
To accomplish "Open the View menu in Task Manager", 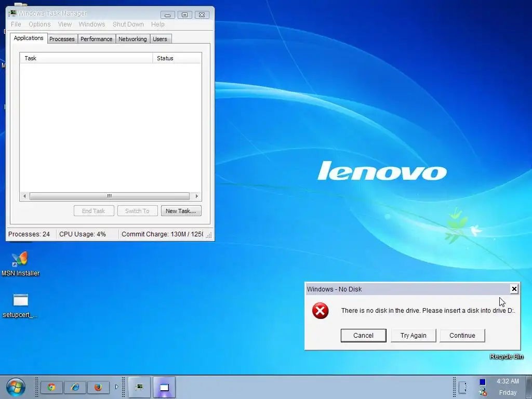I will coord(64,24).
